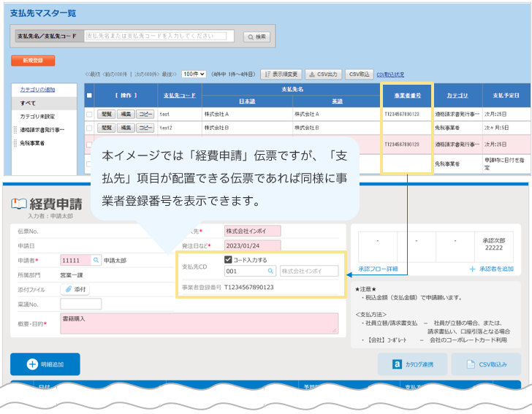
Task: Click the magnifier icon in 支払先CD field
Action: click(x=270, y=271)
